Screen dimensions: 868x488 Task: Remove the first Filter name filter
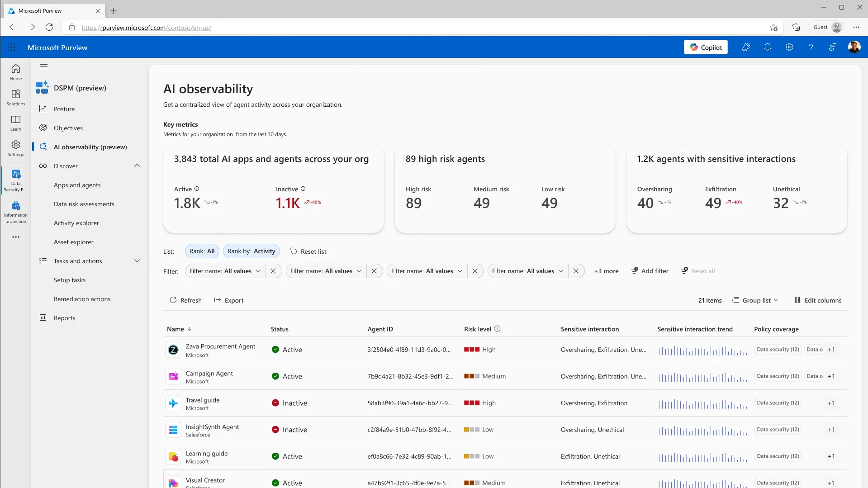273,271
